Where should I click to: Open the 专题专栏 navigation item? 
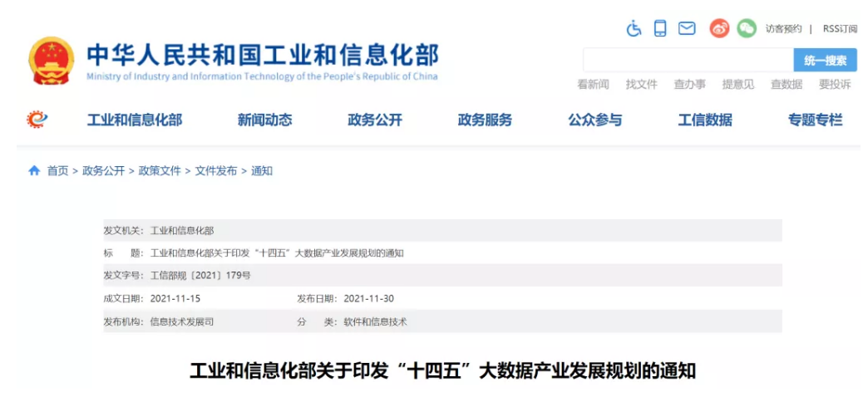815,120
